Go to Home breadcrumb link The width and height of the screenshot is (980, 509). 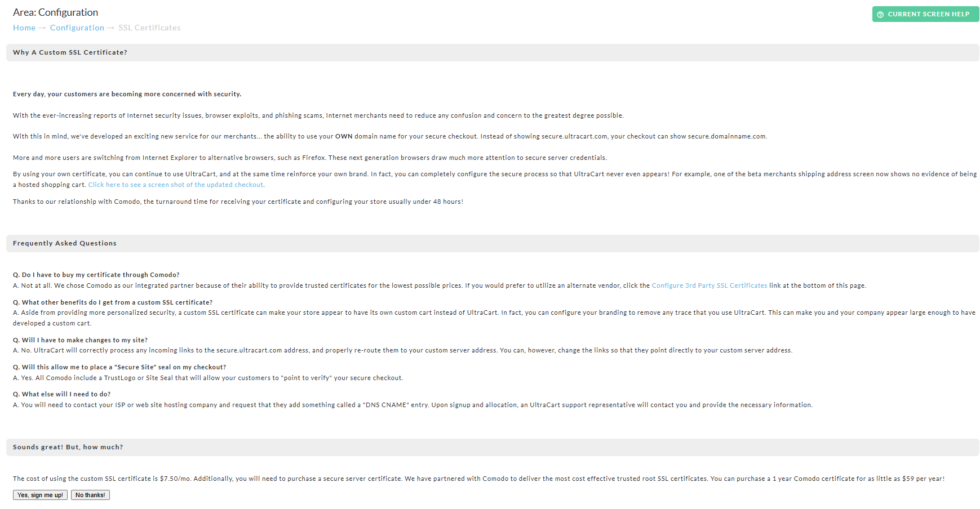coord(24,28)
